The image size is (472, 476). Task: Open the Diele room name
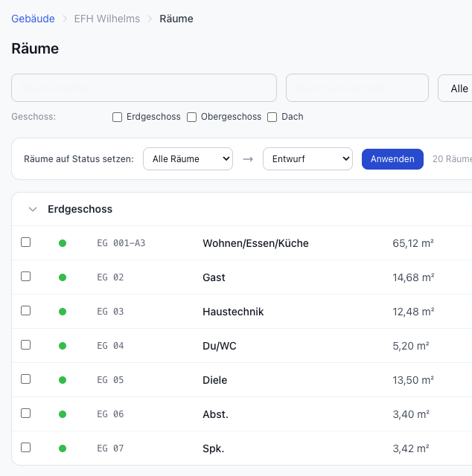(x=215, y=380)
